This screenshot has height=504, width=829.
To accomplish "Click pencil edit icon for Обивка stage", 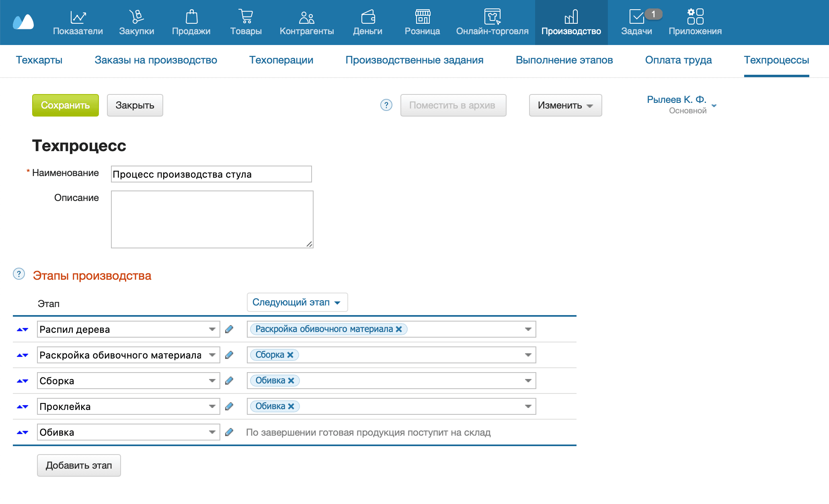I will click(x=229, y=432).
